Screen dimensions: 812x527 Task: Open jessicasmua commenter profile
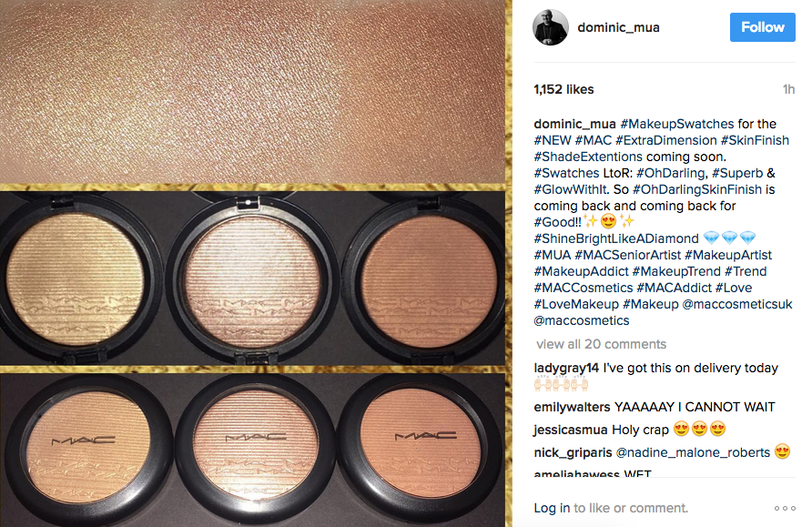point(571,431)
